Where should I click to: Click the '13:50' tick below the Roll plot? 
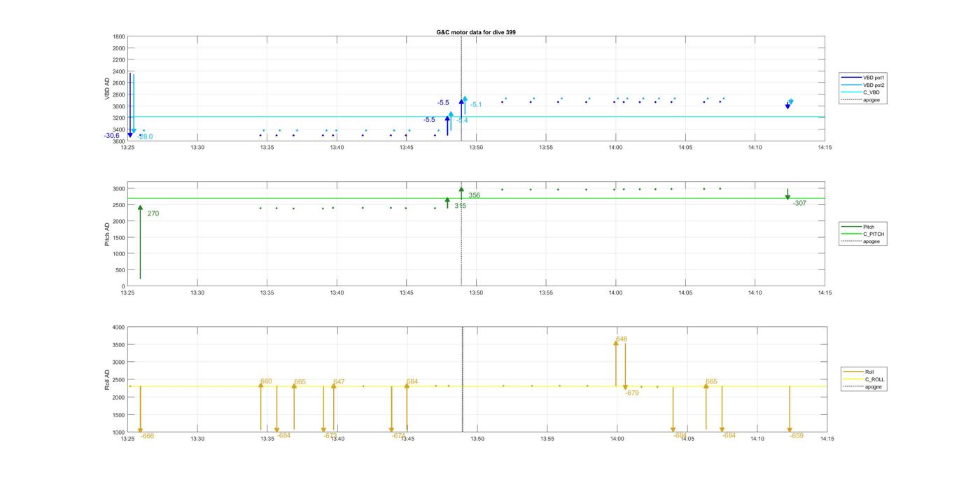click(x=477, y=439)
